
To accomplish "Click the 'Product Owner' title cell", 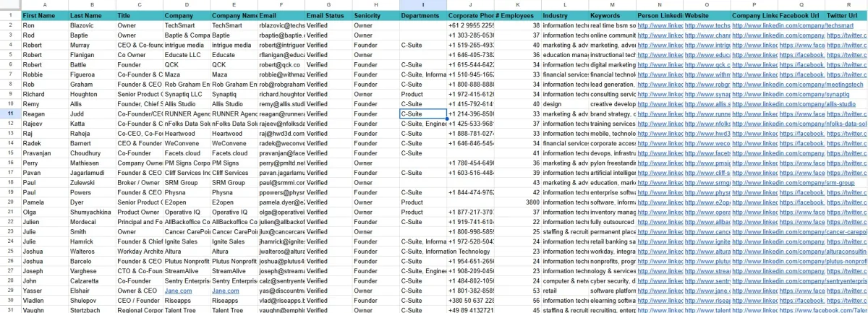I will 140,213.
